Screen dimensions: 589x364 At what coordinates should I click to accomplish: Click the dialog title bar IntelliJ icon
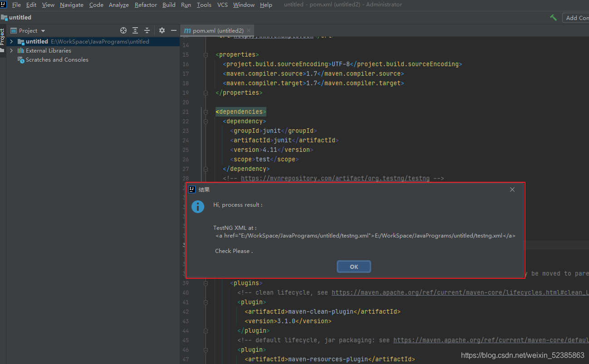[x=192, y=189]
